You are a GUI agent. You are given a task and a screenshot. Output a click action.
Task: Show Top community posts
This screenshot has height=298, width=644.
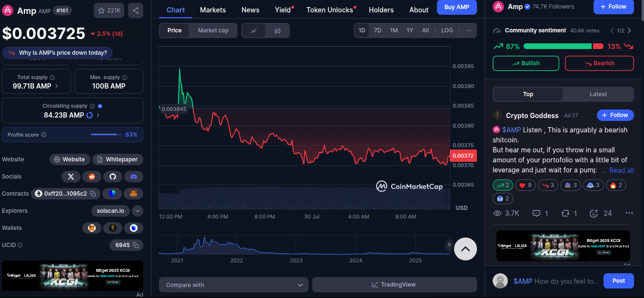(x=528, y=94)
